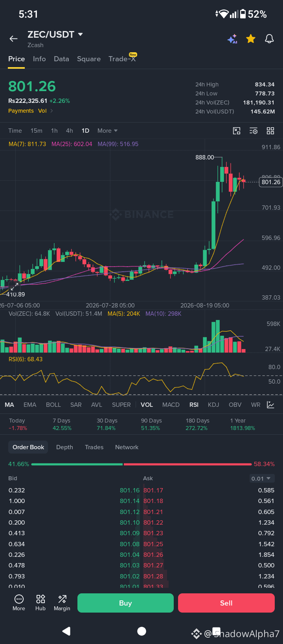The width and height of the screenshot is (283, 644).
Task: Switch to the Depth tab
Action: (64, 447)
